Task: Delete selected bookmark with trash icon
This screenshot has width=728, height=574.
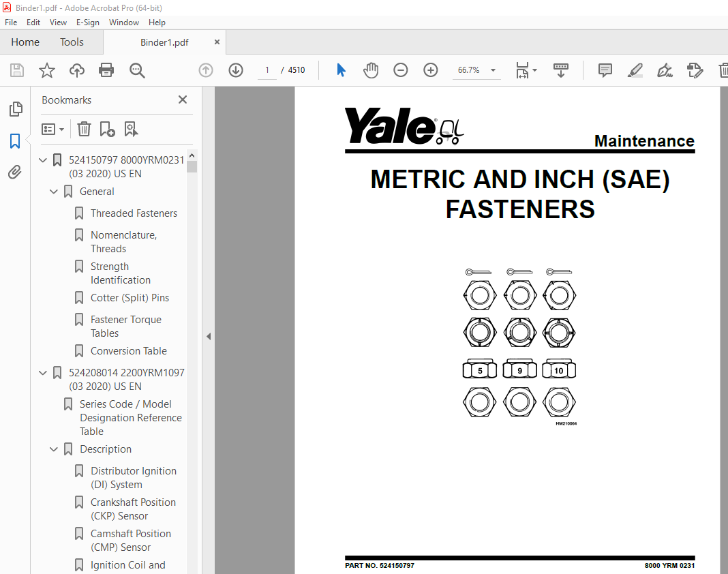Action: point(84,129)
